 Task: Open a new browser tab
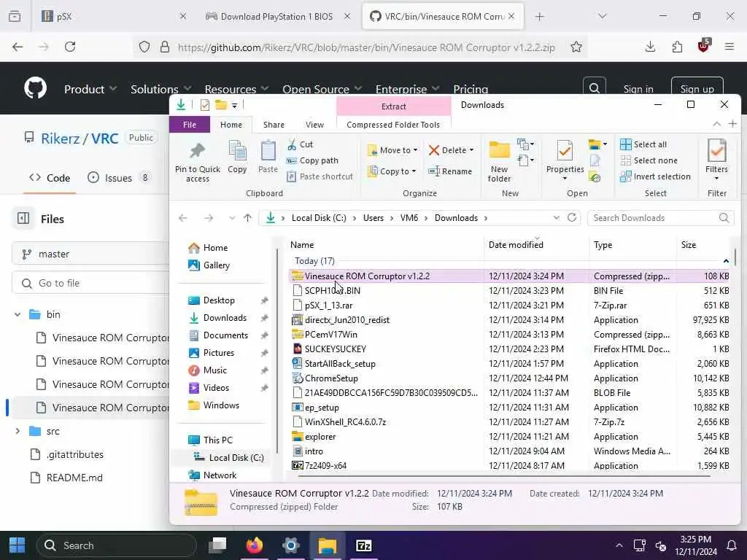click(x=539, y=16)
